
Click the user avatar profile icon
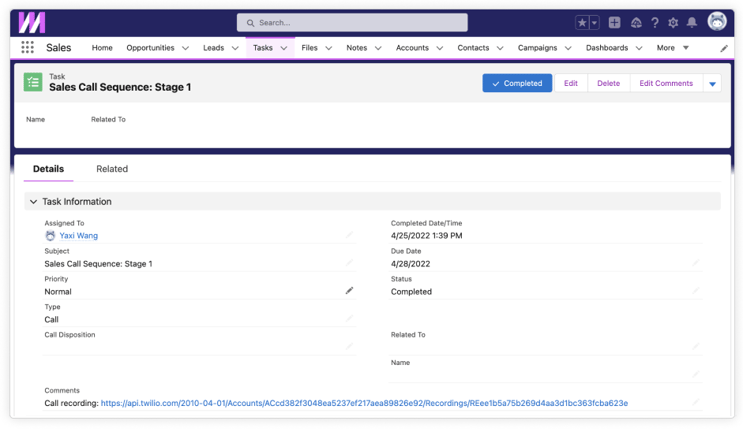pyautogui.click(x=717, y=22)
